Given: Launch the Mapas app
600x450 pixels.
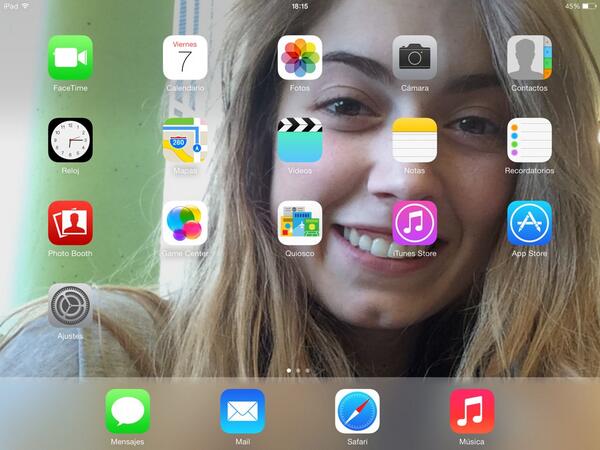Looking at the screenshot, I should coord(185,140).
